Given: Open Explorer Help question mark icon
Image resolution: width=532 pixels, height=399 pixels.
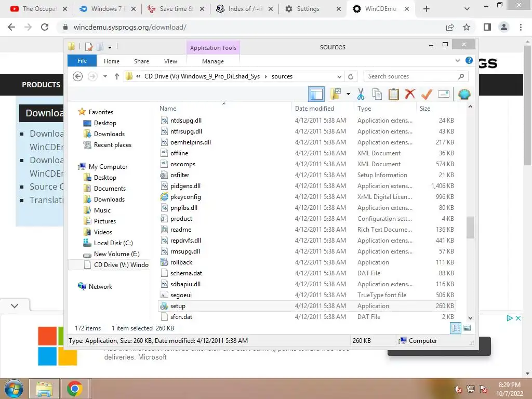Looking at the screenshot, I should tap(469, 60).
